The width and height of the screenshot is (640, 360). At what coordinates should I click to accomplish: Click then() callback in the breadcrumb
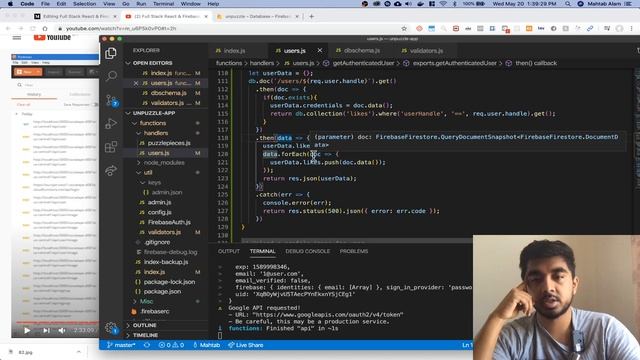[536, 63]
